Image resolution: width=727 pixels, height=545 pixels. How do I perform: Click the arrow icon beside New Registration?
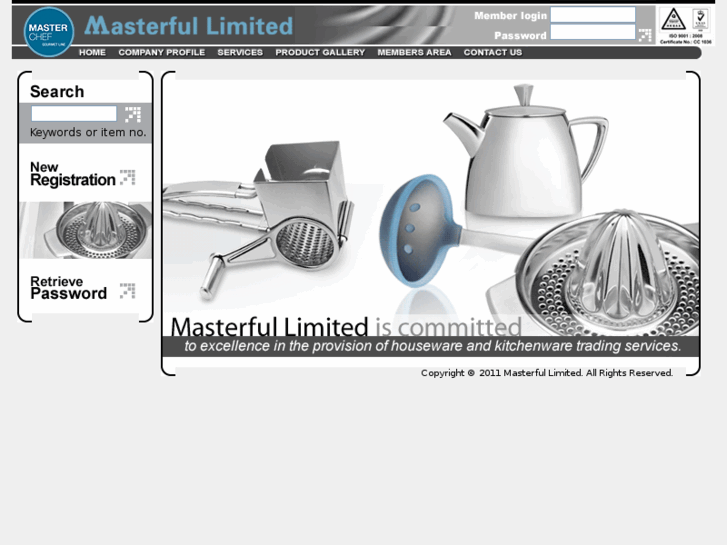pyautogui.click(x=128, y=177)
